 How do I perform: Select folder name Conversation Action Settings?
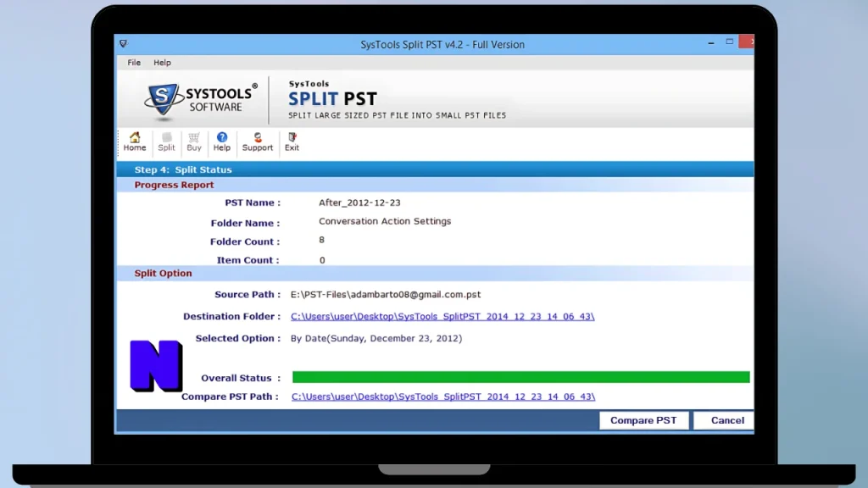point(385,221)
